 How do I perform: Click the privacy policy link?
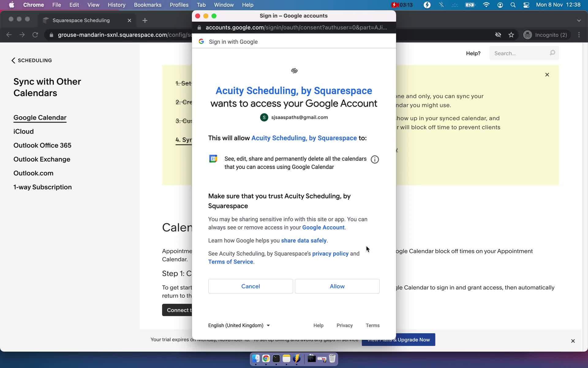pyautogui.click(x=330, y=254)
